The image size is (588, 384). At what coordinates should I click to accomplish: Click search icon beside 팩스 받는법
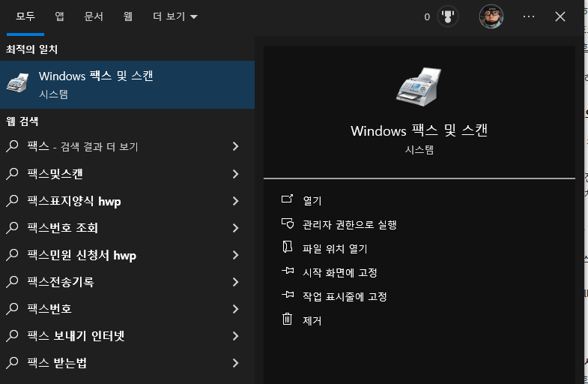[x=12, y=362]
